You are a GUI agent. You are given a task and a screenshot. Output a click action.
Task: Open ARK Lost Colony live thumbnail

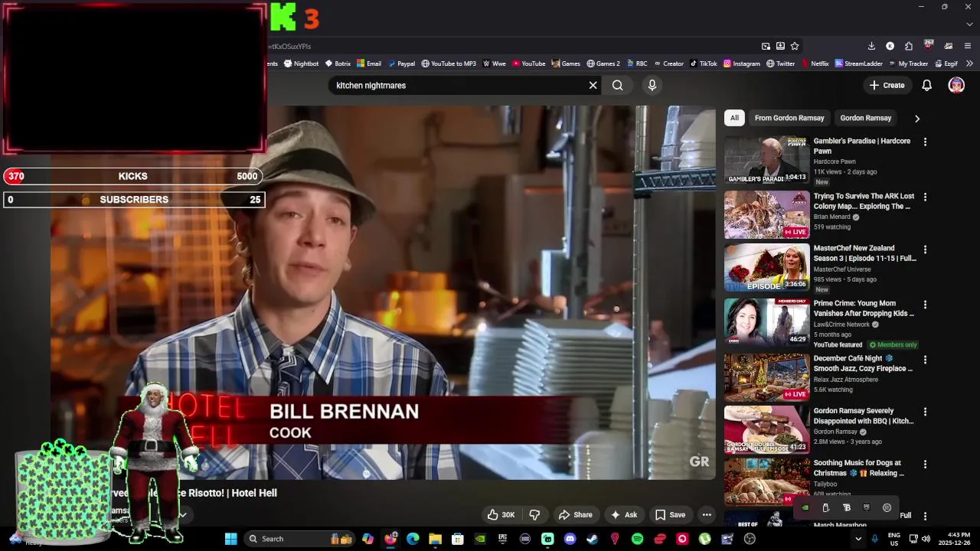point(766,215)
